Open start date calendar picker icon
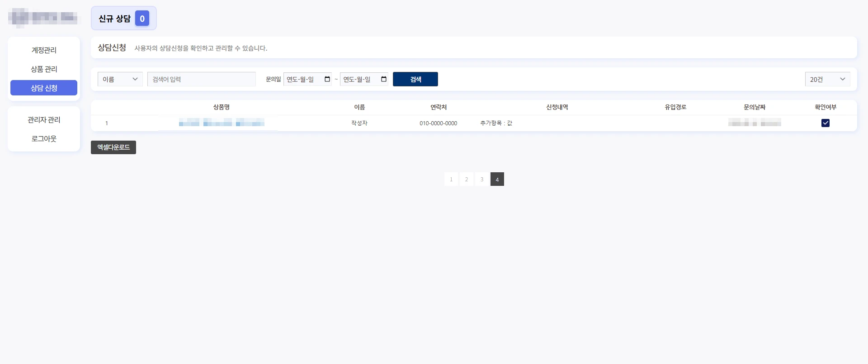This screenshot has height=364, width=868. (327, 79)
